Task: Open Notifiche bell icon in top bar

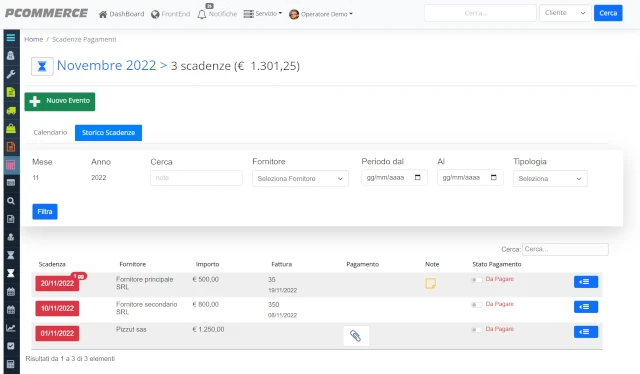Action: (202, 14)
